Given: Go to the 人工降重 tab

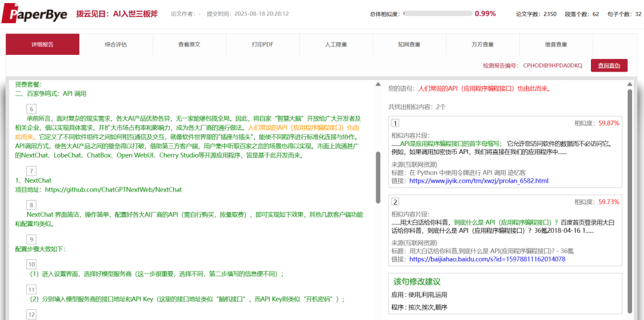Looking at the screenshot, I should tap(336, 45).
